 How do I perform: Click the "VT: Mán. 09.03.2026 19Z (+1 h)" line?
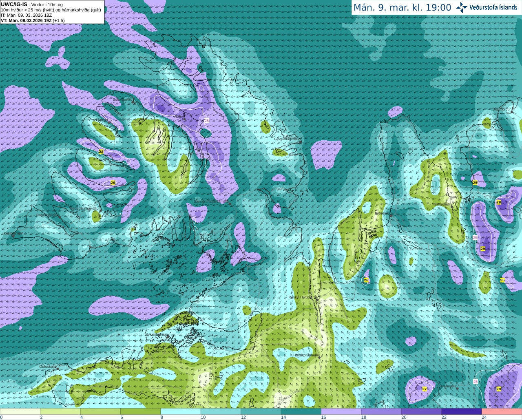point(33,20)
